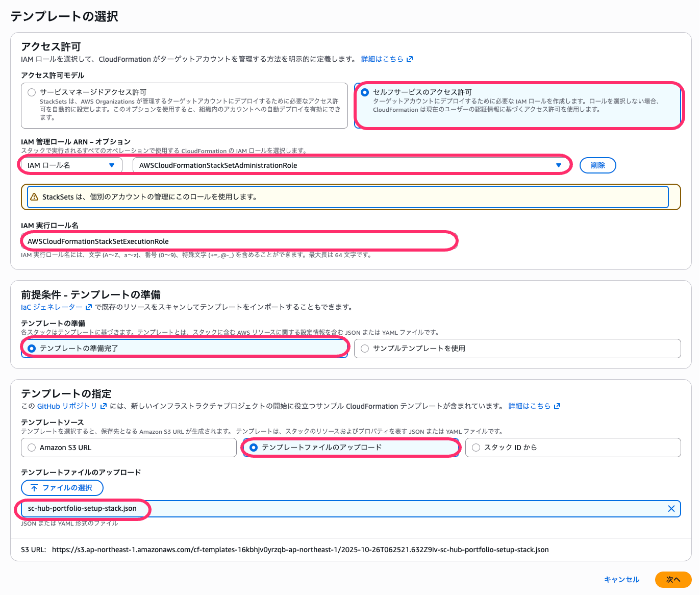
Task: Select サンプルテンプレートを使用 option
Action: coord(364,348)
